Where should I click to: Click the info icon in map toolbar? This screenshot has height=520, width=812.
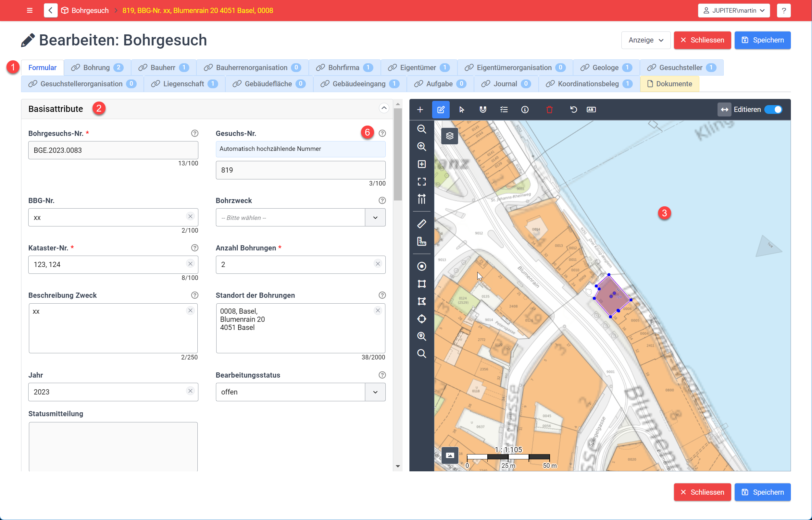coord(525,109)
